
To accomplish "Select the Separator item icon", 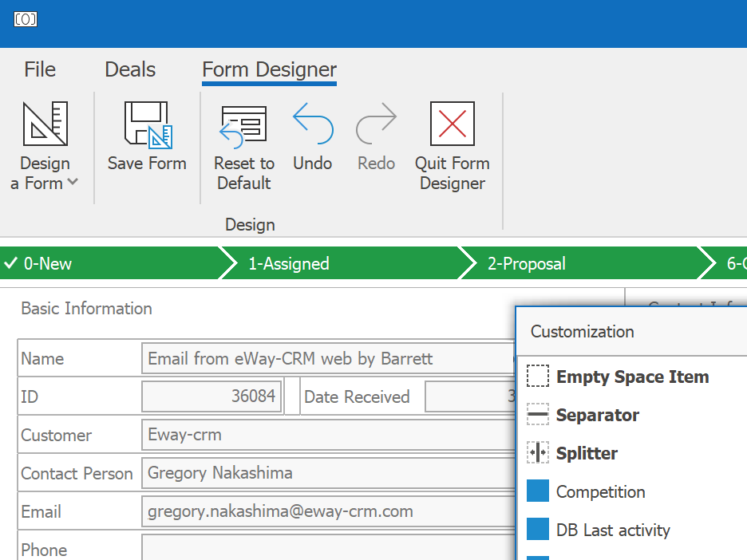I will (538, 414).
